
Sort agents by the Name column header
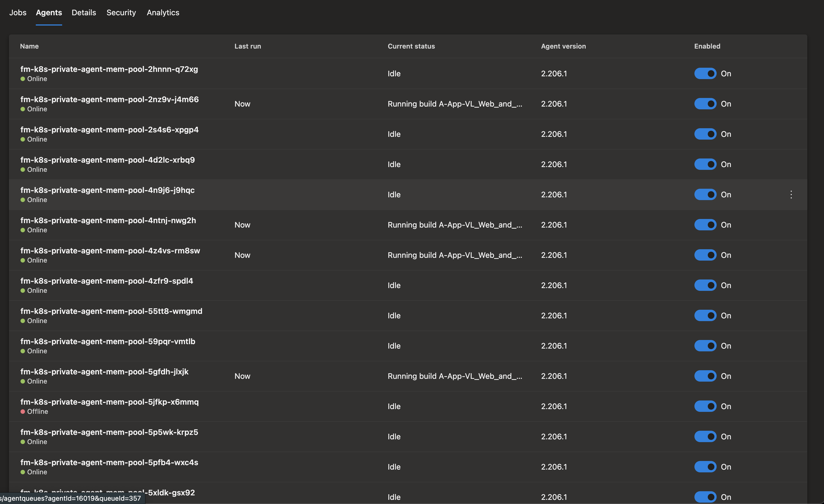click(x=29, y=47)
